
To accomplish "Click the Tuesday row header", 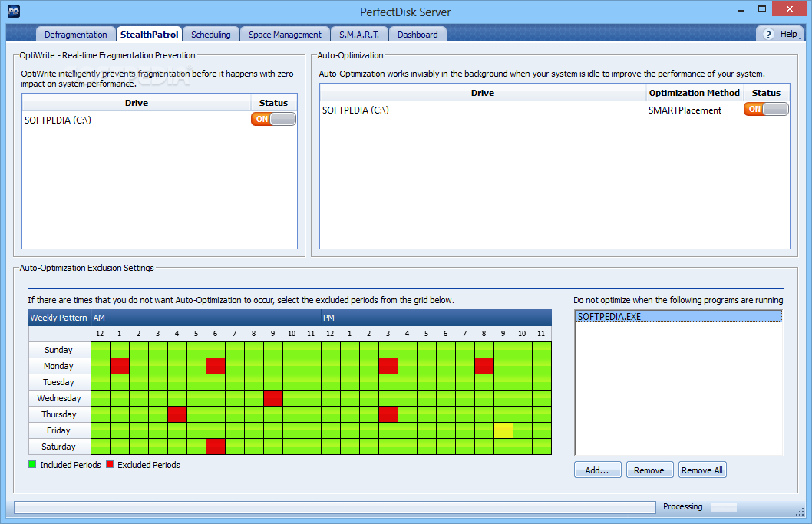I will (59, 382).
